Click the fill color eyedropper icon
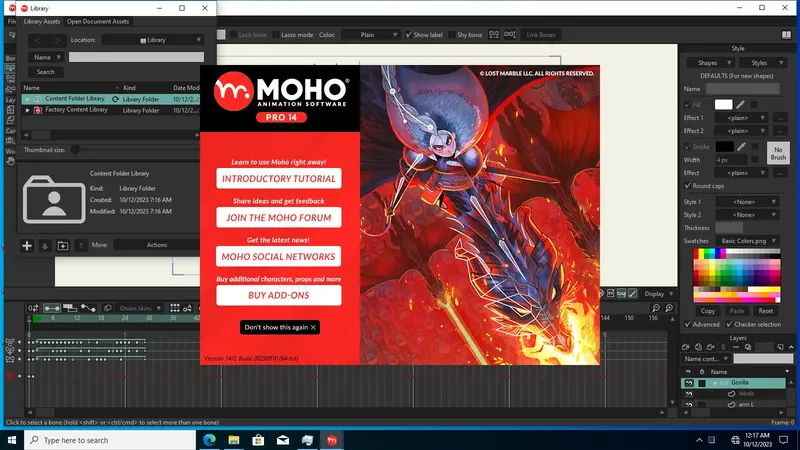The height and width of the screenshot is (450, 800). tap(740, 104)
